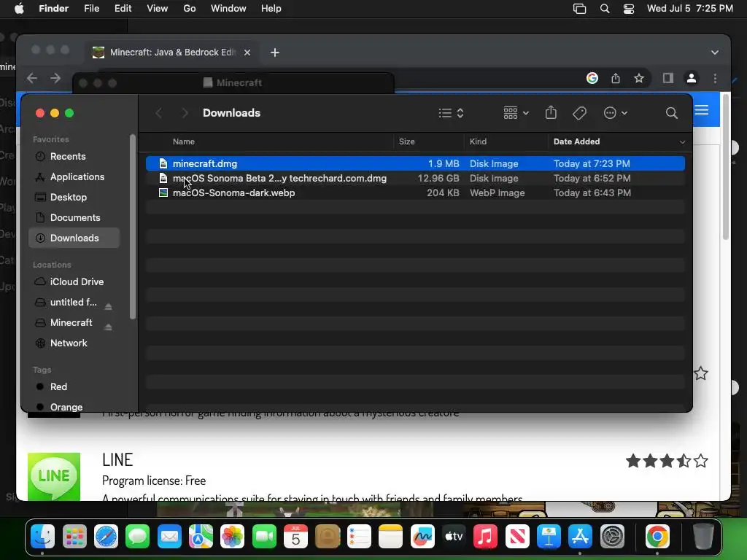Open the Finder share toolbar button
The height and width of the screenshot is (560, 747).
(x=551, y=113)
